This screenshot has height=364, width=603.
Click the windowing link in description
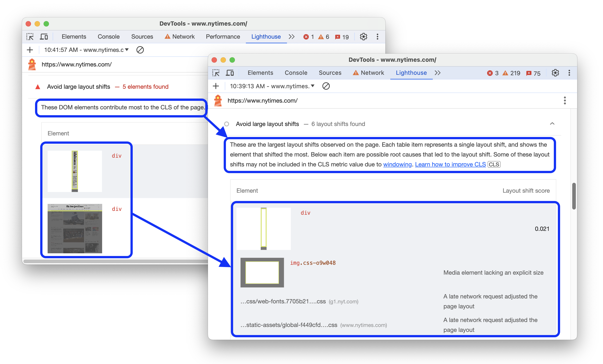381,164
